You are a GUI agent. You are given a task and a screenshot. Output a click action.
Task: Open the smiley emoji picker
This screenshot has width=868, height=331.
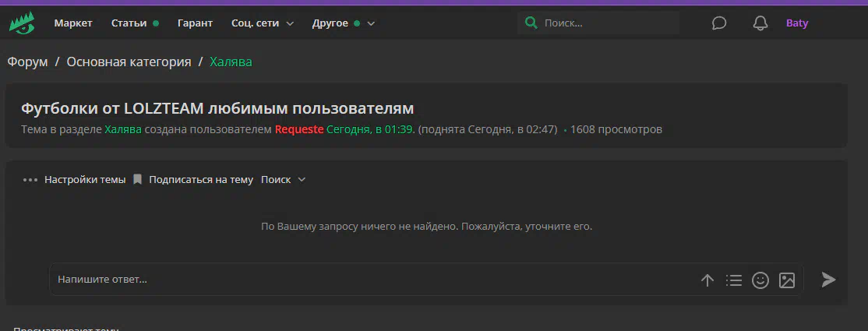pos(760,280)
